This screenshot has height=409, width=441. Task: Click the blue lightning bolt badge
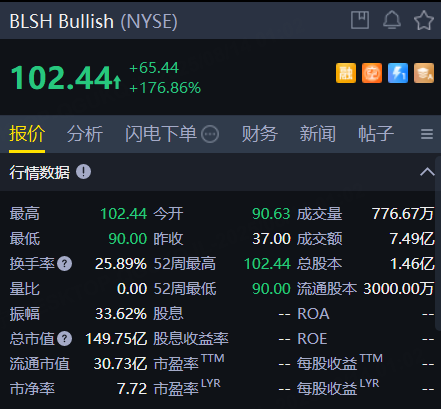point(398,73)
